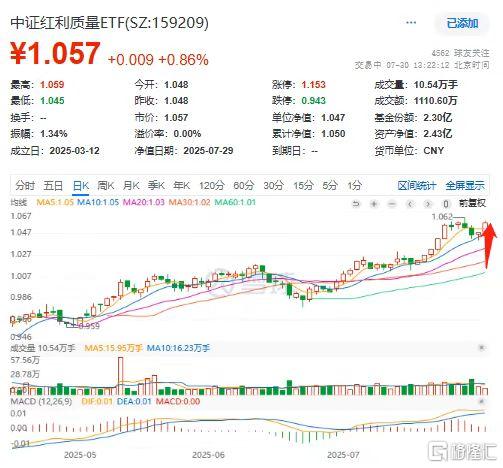This screenshot has height=468, width=503.
Task: Select the 周K weekly chart tab
Action: coord(106,185)
